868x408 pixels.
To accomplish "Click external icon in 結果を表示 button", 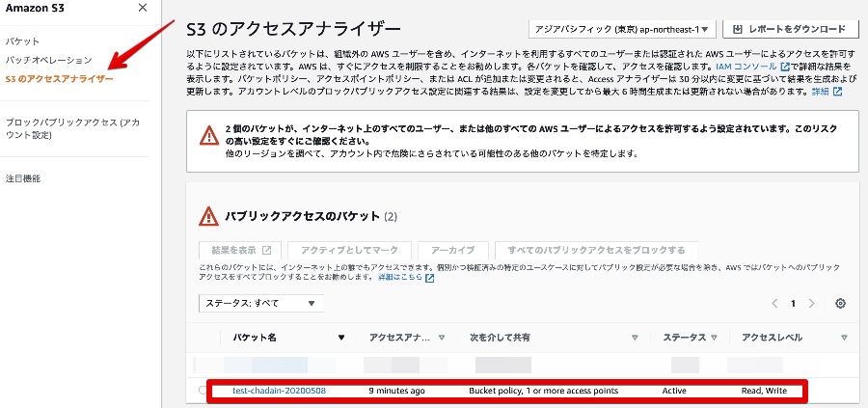I will point(267,250).
